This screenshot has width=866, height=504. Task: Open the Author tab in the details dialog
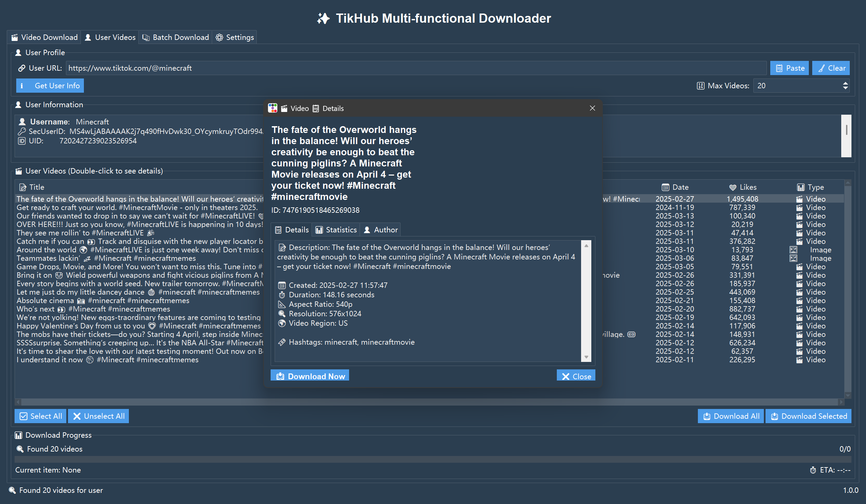tap(381, 230)
